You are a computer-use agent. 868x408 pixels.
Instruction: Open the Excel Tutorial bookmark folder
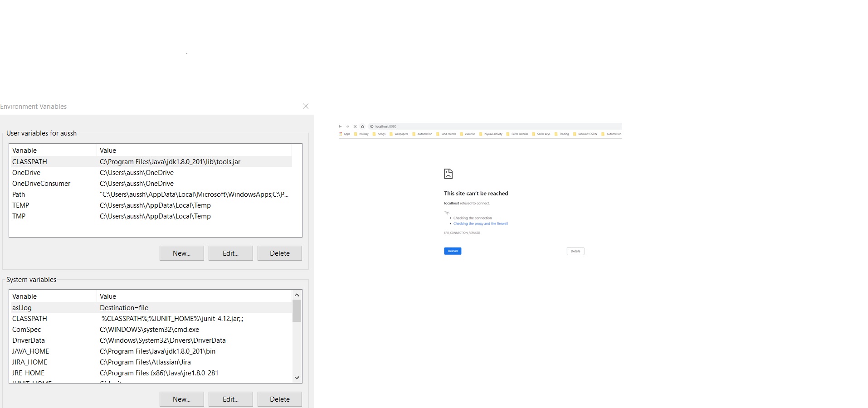(x=517, y=134)
